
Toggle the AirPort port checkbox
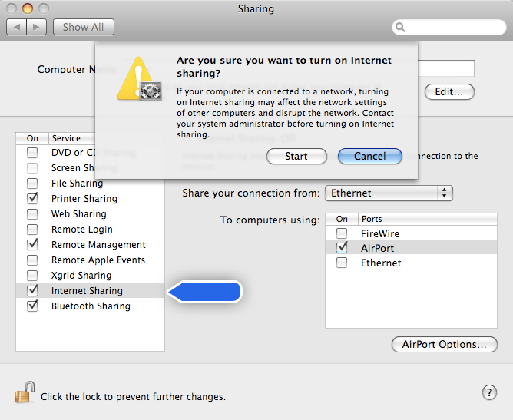tap(343, 248)
